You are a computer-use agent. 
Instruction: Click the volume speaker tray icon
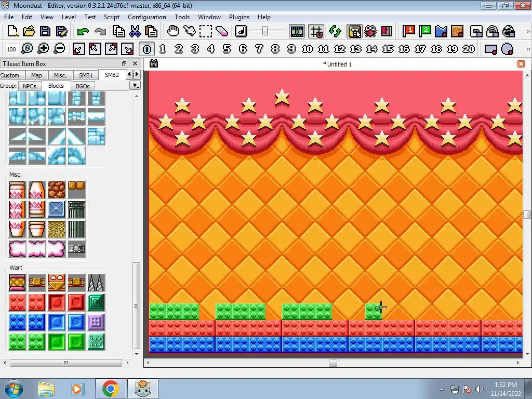(x=480, y=389)
